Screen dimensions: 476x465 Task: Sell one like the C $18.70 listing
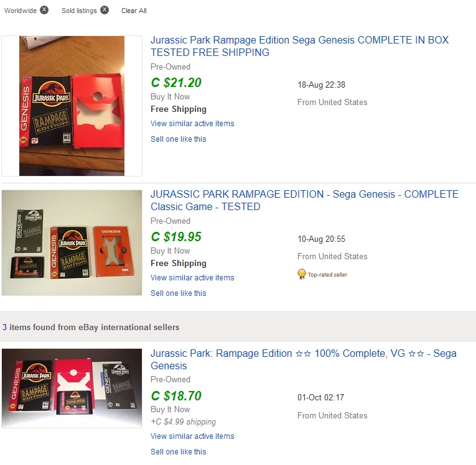[x=178, y=452]
